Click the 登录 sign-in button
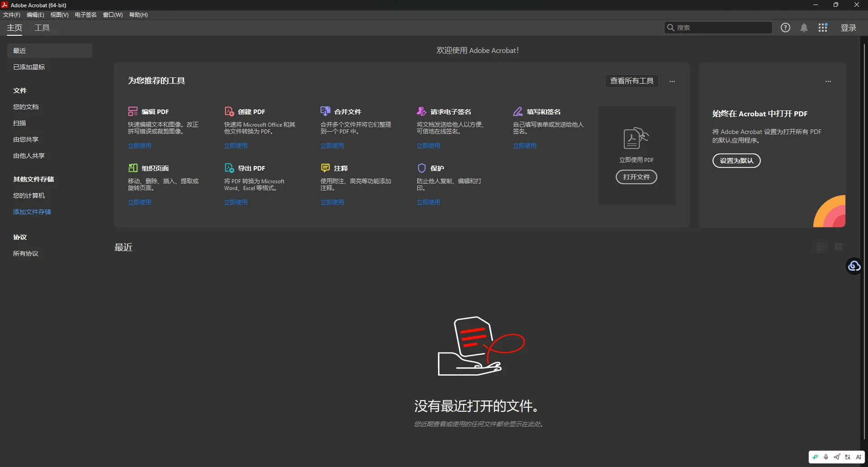 849,28
